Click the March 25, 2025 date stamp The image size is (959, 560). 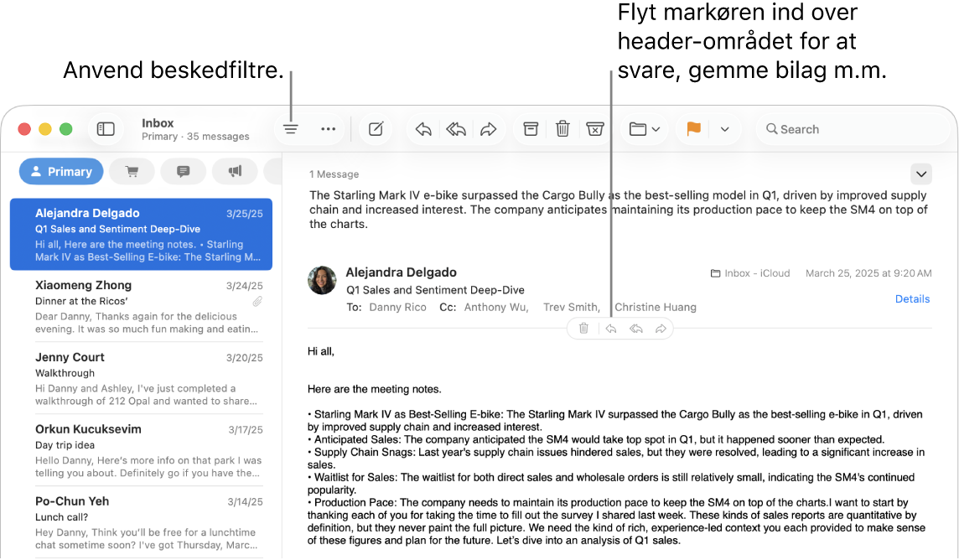tap(868, 273)
